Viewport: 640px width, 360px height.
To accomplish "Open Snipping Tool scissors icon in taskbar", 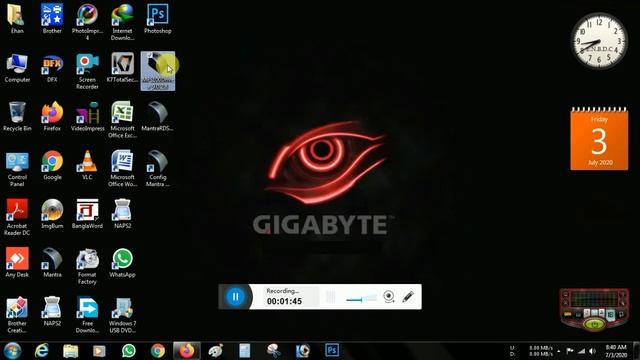I will click(273, 351).
